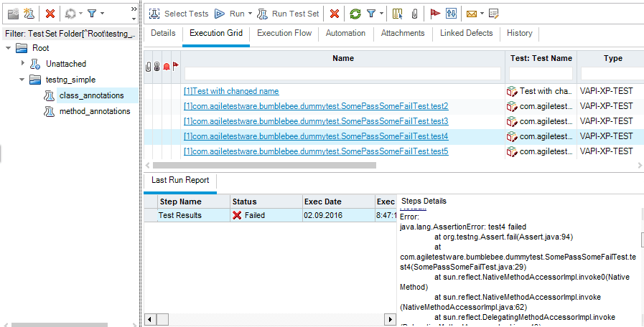Open the Linked Defects tab

click(466, 33)
